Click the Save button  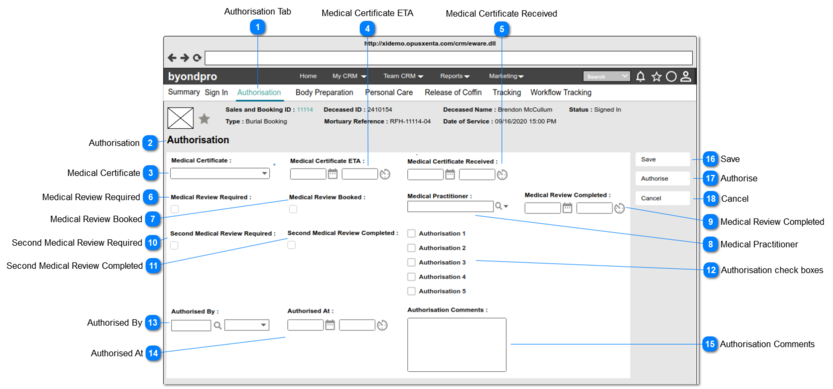point(662,159)
